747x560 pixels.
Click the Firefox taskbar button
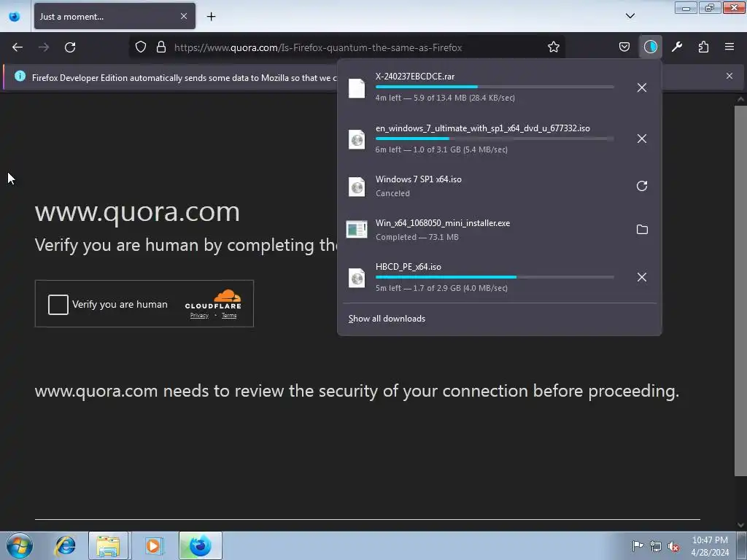[200, 545]
